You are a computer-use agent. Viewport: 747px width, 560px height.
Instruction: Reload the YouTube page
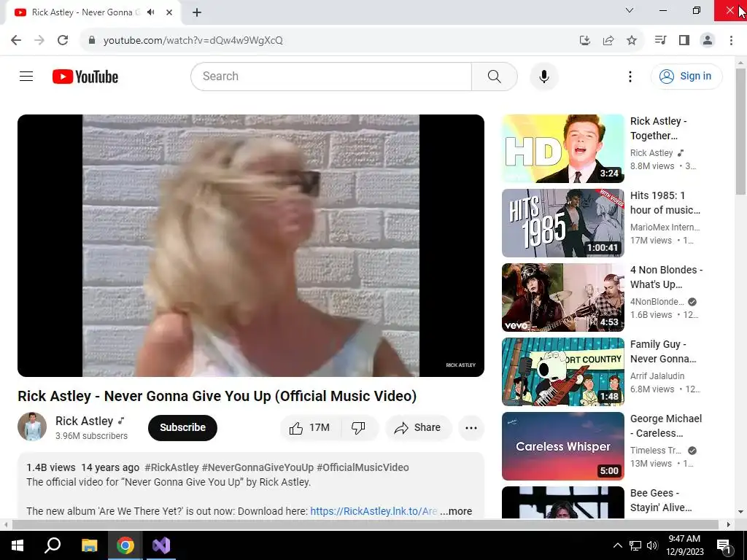pyautogui.click(x=63, y=40)
